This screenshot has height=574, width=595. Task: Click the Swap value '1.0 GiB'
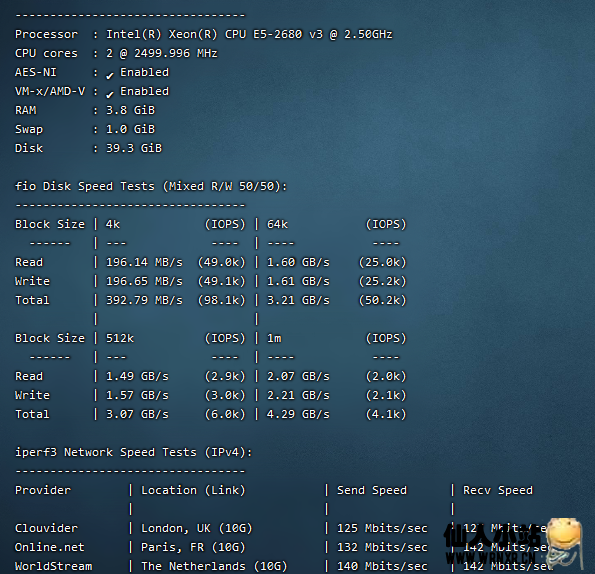point(130,129)
